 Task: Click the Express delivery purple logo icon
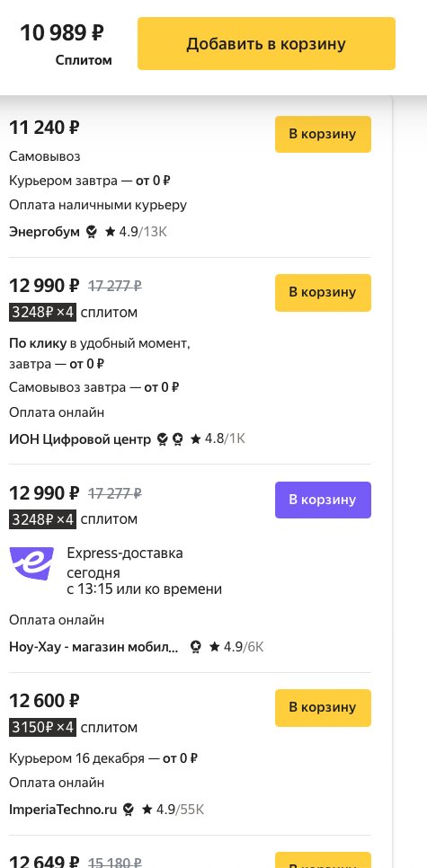(32, 563)
